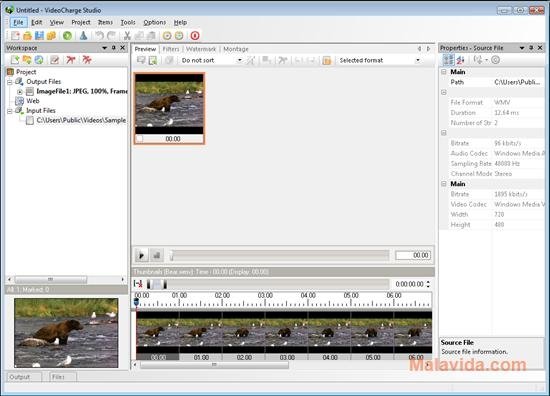Screen dimensions: 550x396
Task: Collapse the Output Files tree node
Action: tap(10, 82)
